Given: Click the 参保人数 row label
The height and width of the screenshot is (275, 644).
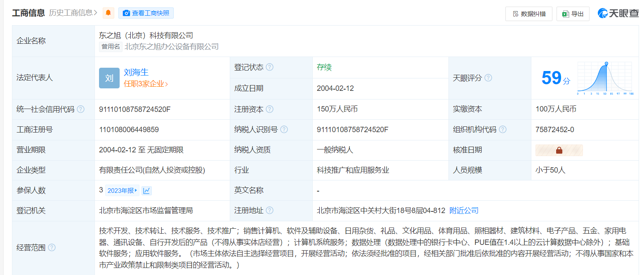Looking at the screenshot, I should 31,190.
